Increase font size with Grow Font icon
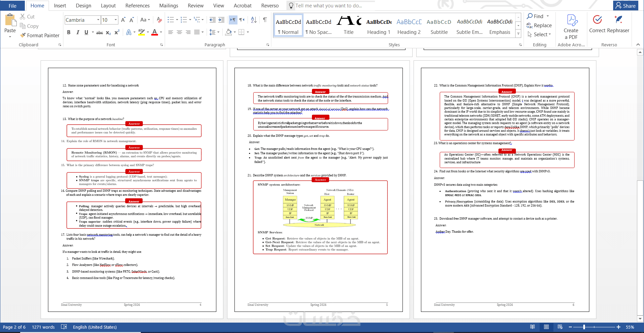 click(123, 20)
